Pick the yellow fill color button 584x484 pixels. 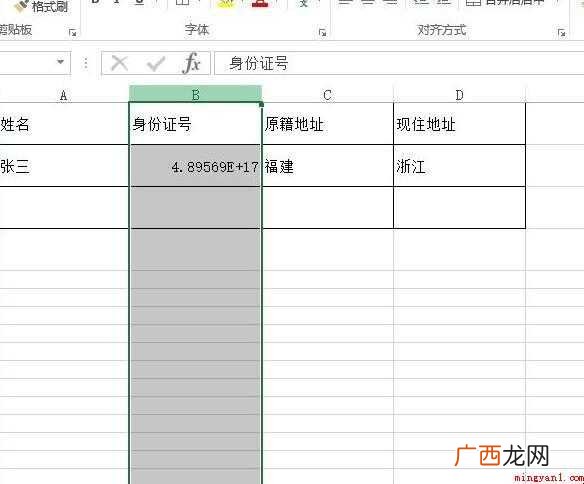[226, 4]
